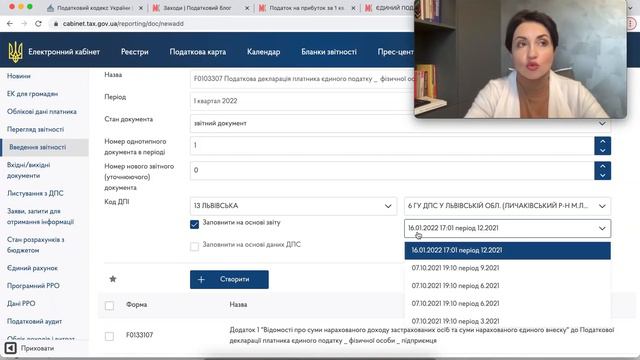Click Номер однотипного документа input field
Viewport: 640px width, 360px height.
(x=392, y=146)
